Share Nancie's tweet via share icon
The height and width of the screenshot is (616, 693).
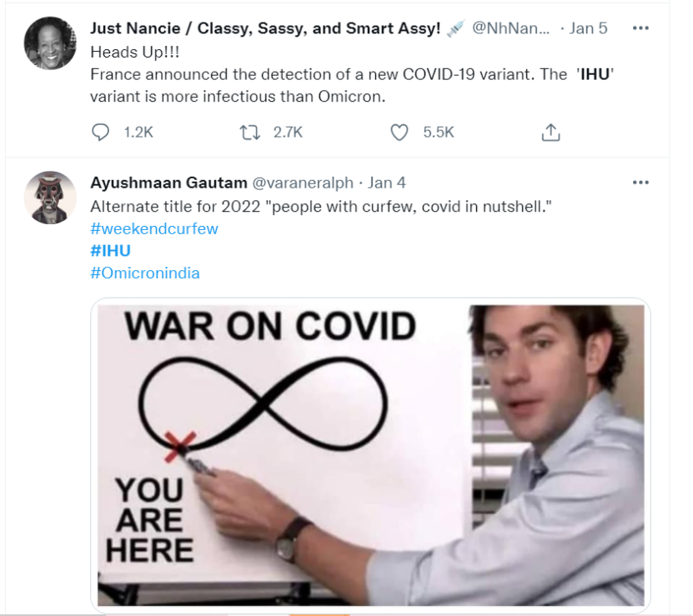point(550,132)
